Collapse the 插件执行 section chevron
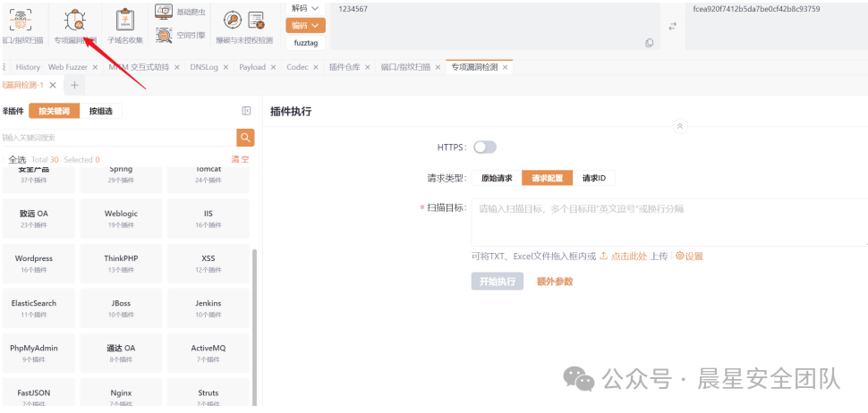 point(679,127)
